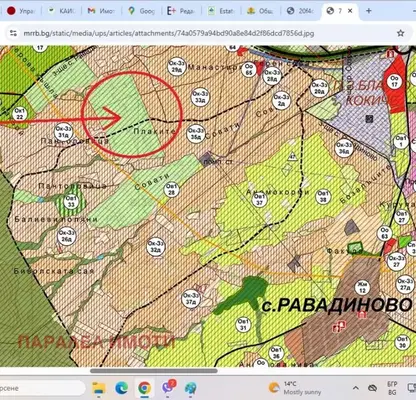Click the horizontal scrollbar thumb below the map
The image size is (416, 400).
[154, 371]
